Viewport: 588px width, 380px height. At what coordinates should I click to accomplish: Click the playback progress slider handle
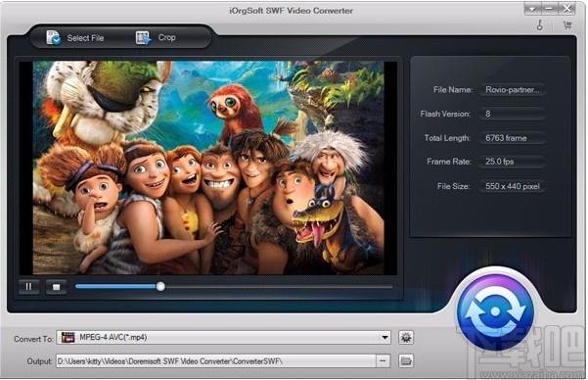click(160, 287)
